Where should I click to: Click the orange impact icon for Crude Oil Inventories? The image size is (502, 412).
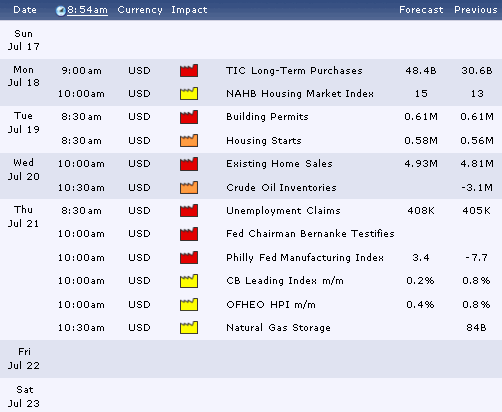[189, 188]
